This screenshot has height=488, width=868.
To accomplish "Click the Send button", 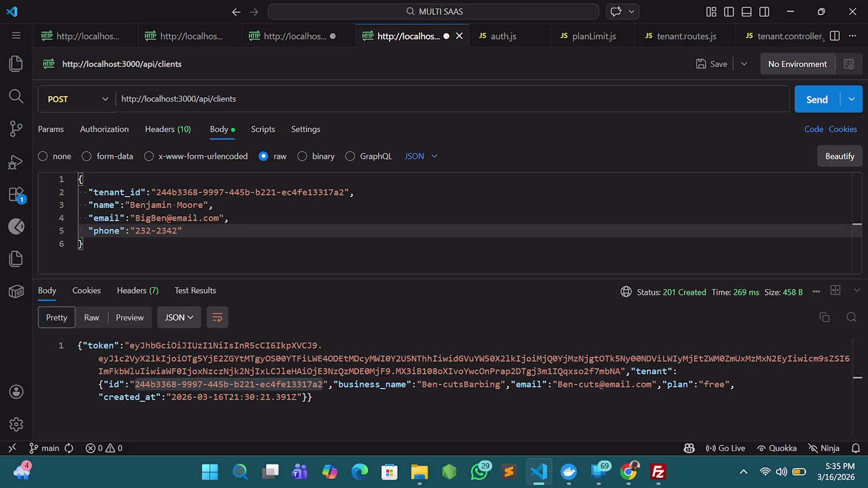I will click(x=817, y=99).
